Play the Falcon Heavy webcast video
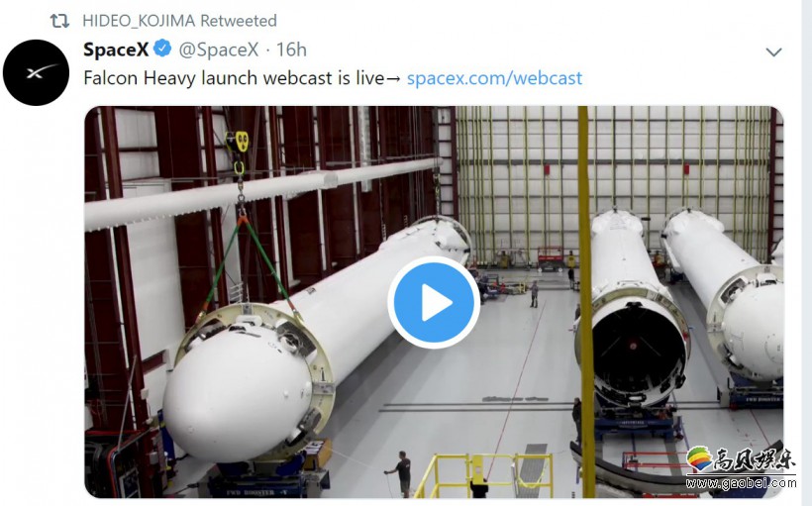This screenshot has height=506, width=812. click(434, 302)
